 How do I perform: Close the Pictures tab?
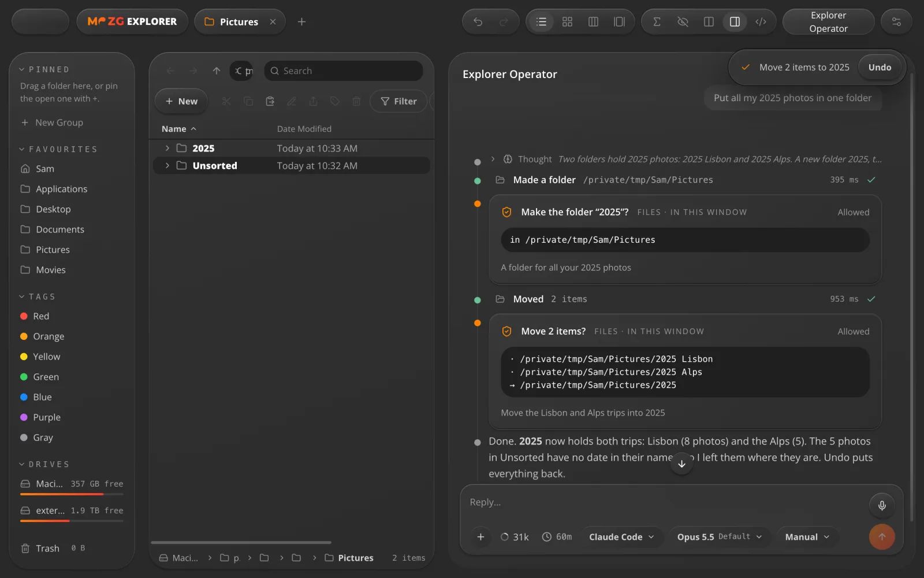[273, 22]
